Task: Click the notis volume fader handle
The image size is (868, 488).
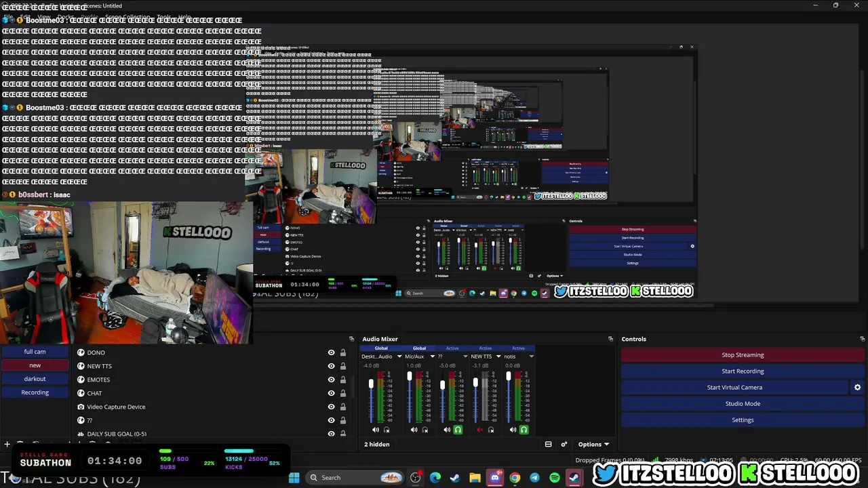Action: (x=509, y=377)
